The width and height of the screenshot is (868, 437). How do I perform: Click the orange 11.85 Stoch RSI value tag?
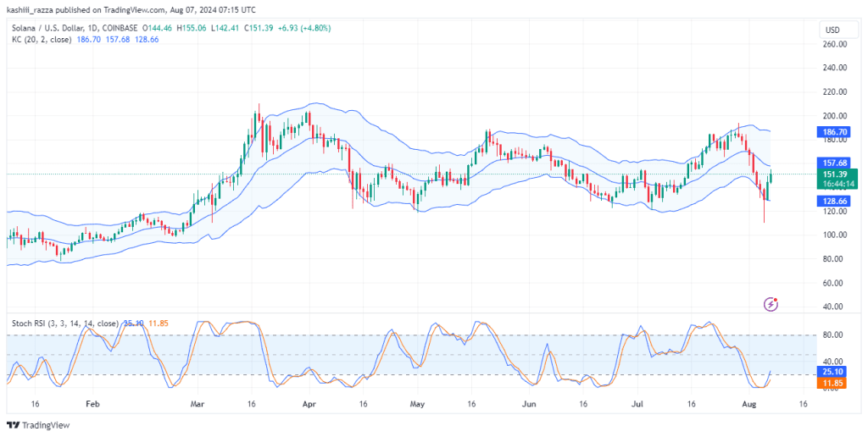point(832,383)
